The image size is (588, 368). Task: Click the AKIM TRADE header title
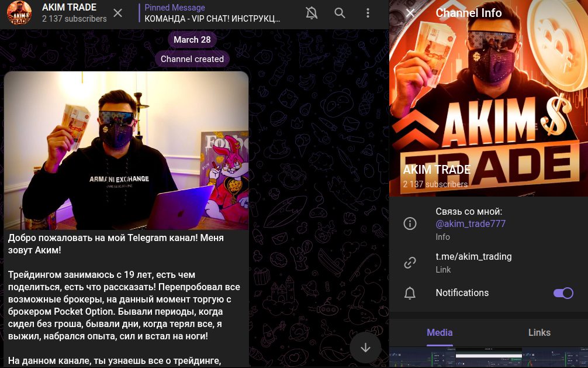(x=69, y=8)
